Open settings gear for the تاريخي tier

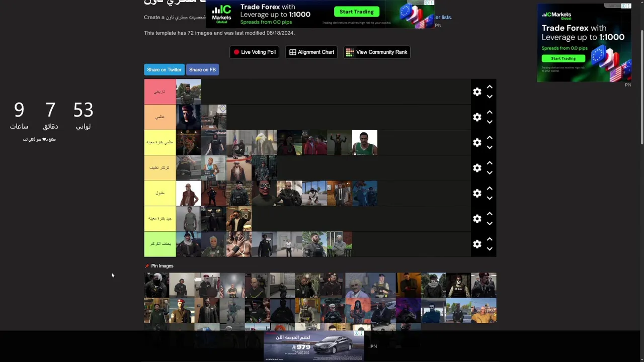coord(477,92)
